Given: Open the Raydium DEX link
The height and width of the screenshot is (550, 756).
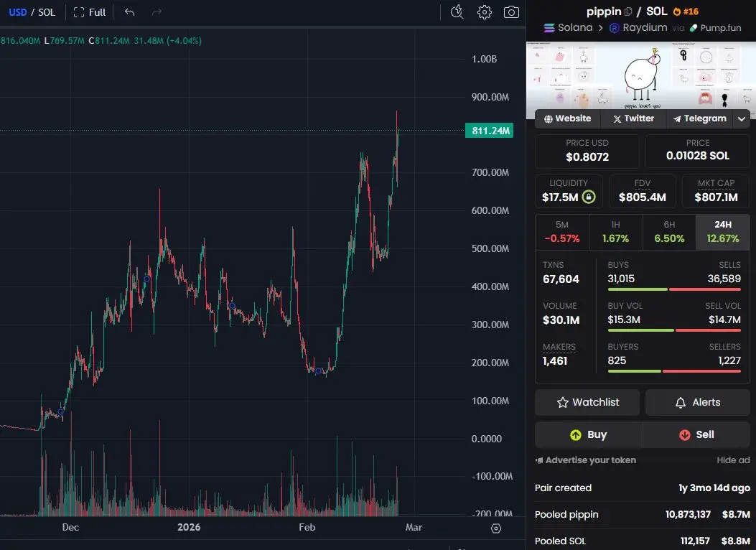Looking at the screenshot, I should (638, 27).
